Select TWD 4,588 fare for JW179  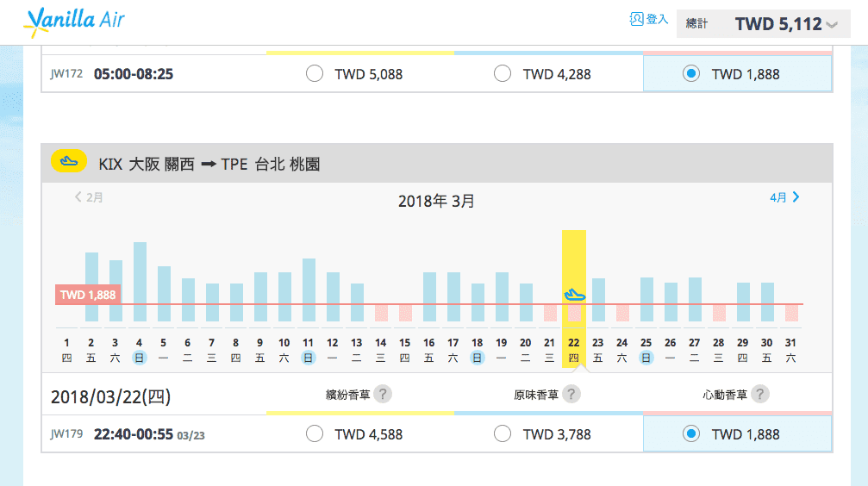(315, 434)
